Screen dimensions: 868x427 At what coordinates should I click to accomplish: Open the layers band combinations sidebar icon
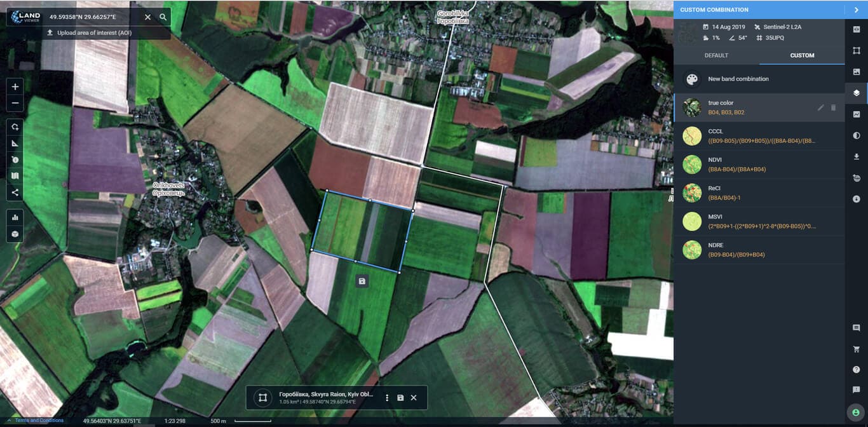pyautogui.click(x=856, y=93)
